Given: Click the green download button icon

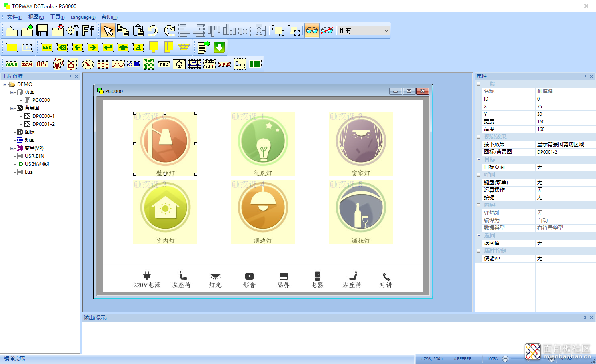Looking at the screenshot, I should point(219,47).
